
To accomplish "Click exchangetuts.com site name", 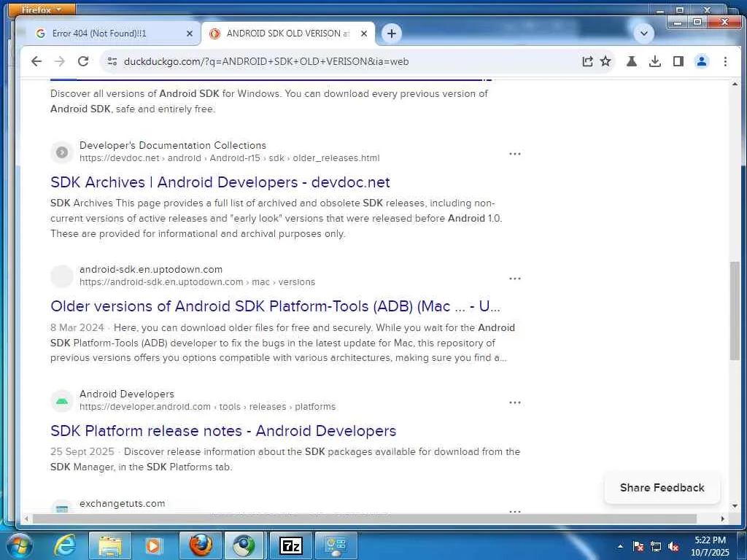I will [122, 503].
